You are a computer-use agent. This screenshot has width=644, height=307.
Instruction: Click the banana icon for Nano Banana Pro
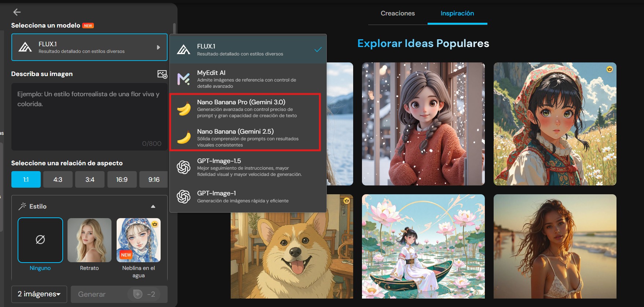(184, 109)
